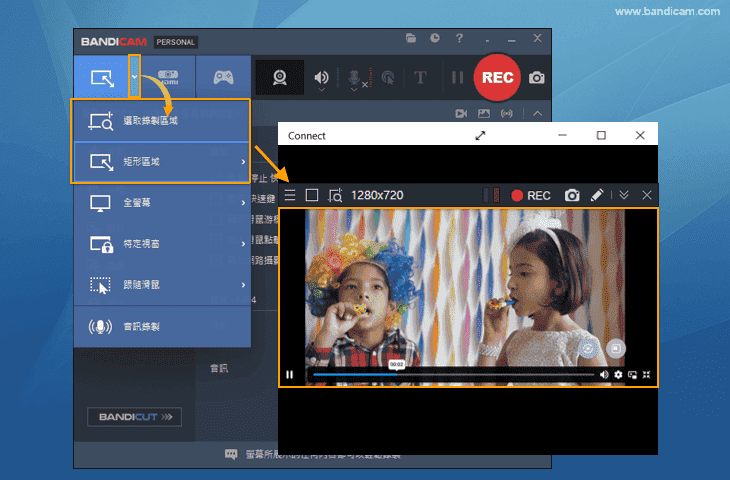This screenshot has width=730, height=480.
Task: Click the Bandicam logo in title bar
Action: tap(114, 42)
